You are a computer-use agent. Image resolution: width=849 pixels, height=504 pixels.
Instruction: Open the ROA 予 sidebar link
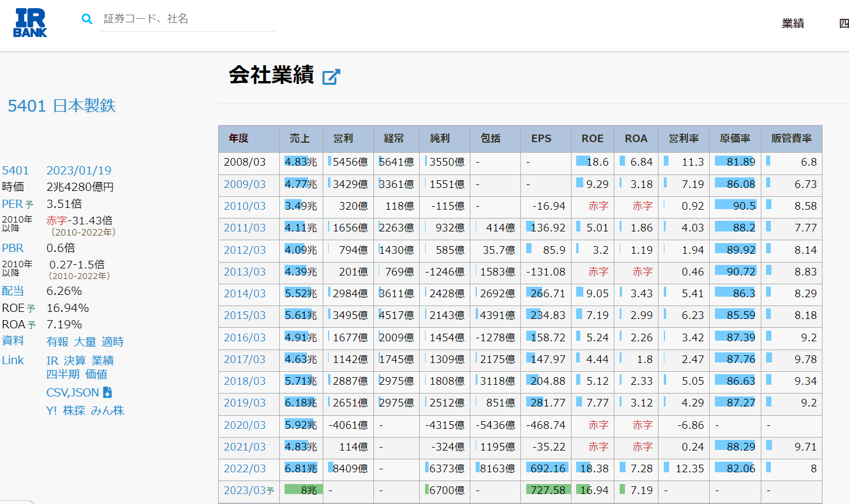(19, 324)
